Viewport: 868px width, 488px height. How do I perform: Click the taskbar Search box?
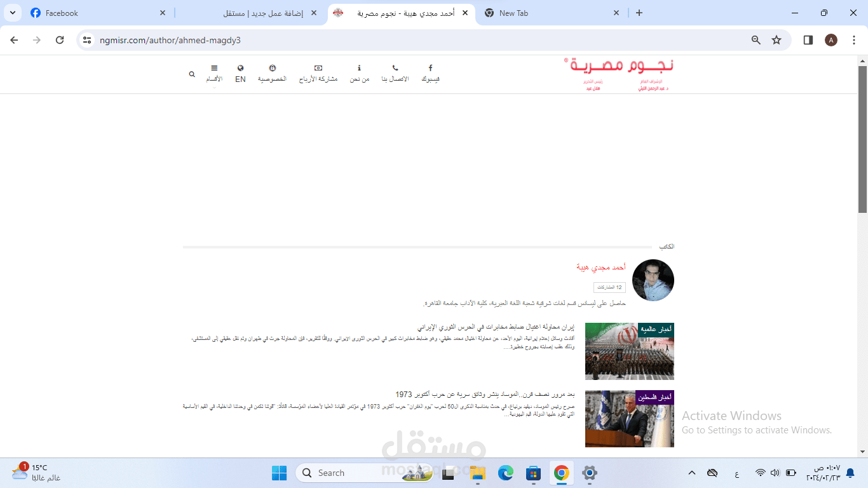point(363,473)
